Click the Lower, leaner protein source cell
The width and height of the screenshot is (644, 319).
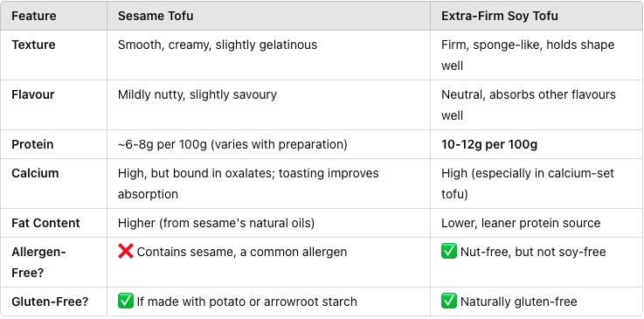521,223
